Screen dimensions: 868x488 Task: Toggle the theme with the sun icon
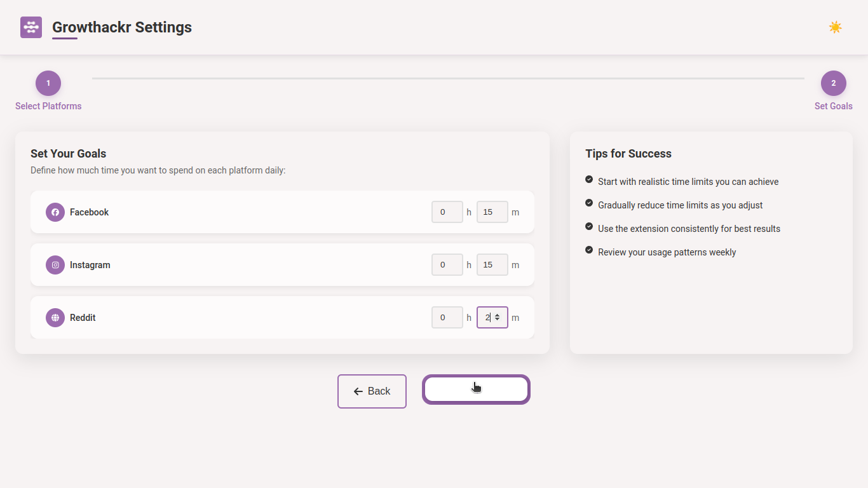pos(835,27)
